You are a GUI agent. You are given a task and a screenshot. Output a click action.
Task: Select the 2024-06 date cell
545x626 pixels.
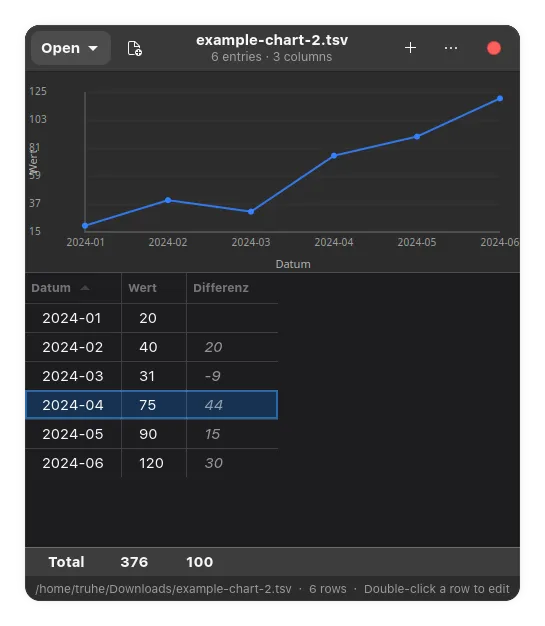click(73, 463)
